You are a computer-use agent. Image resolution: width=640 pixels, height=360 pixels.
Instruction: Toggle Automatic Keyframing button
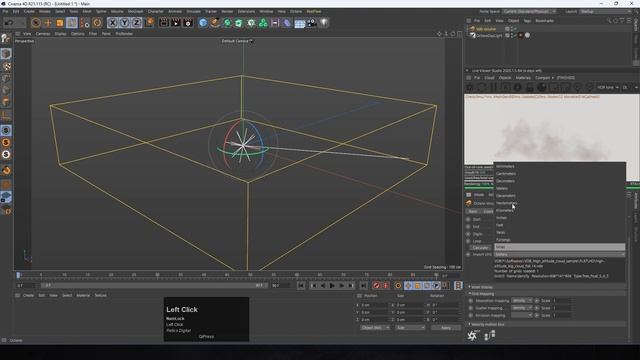click(x=385, y=286)
